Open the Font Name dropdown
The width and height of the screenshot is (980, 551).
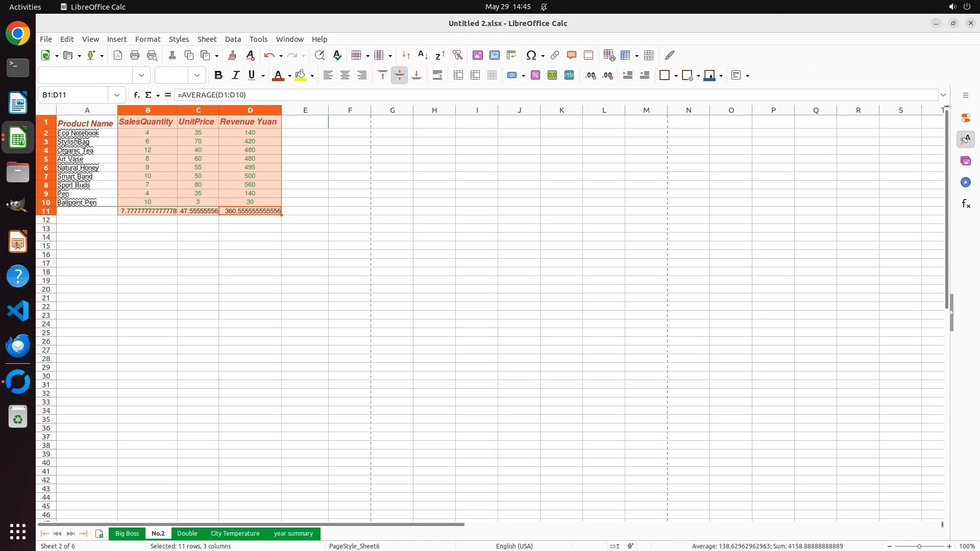click(141, 76)
